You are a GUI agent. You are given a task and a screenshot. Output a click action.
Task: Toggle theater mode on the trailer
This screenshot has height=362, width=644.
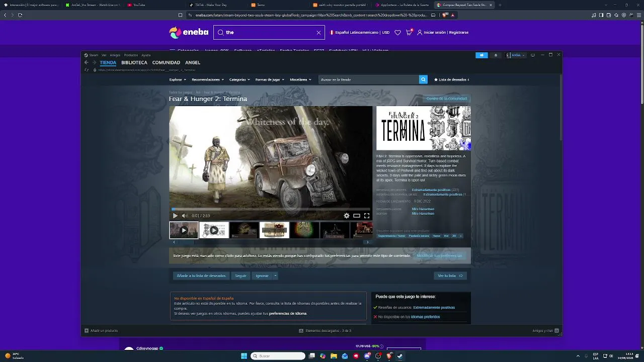point(357,216)
